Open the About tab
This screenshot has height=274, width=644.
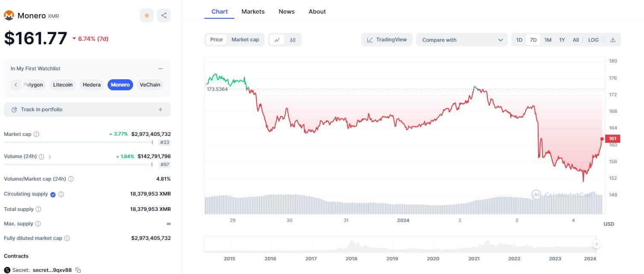pyautogui.click(x=317, y=12)
